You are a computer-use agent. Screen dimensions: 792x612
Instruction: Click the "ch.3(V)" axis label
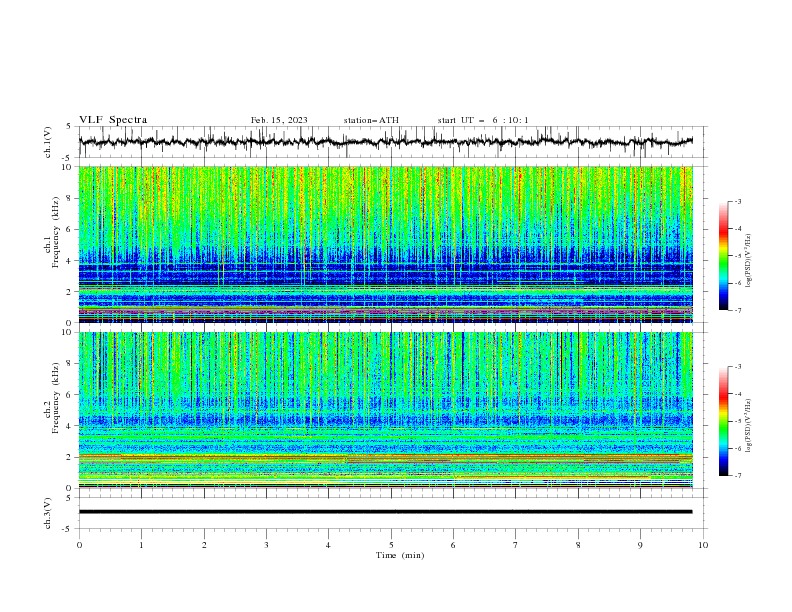pos(48,513)
